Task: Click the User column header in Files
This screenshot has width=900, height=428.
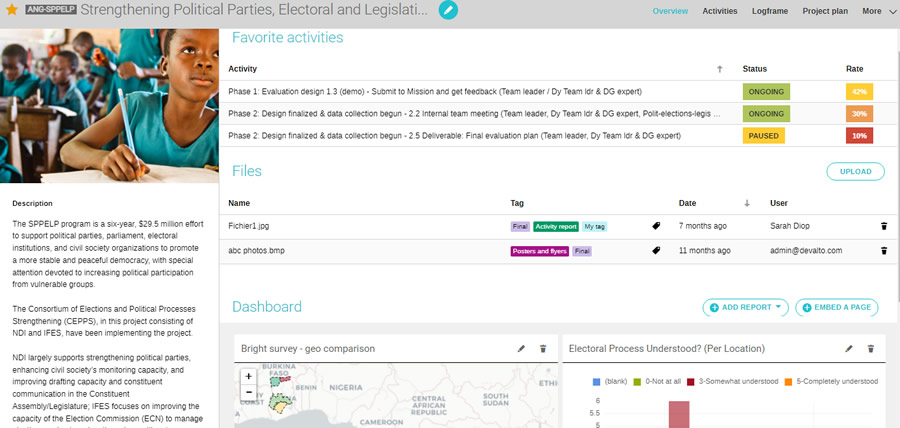Action: 778,203
